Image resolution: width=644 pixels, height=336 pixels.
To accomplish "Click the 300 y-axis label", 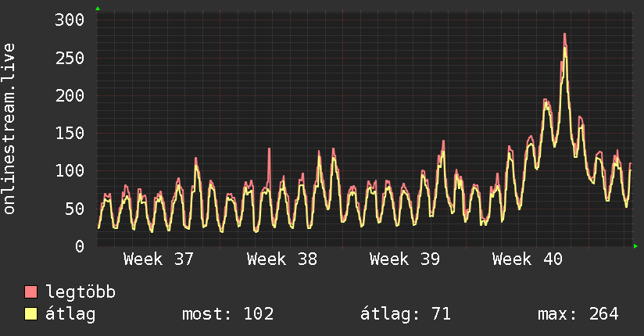I will 70,20.
